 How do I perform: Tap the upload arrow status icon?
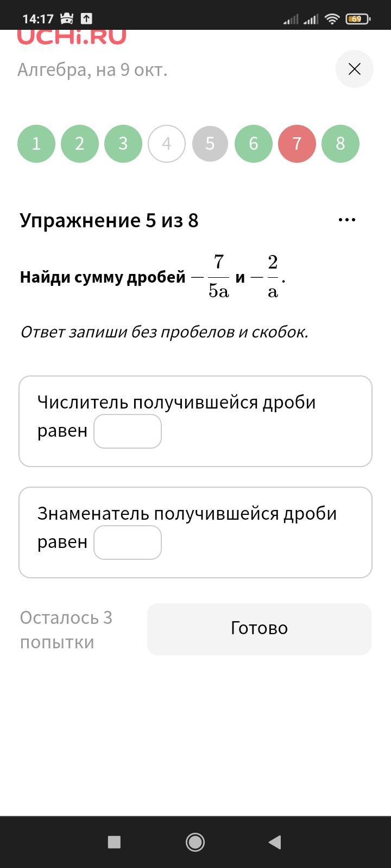[86, 18]
